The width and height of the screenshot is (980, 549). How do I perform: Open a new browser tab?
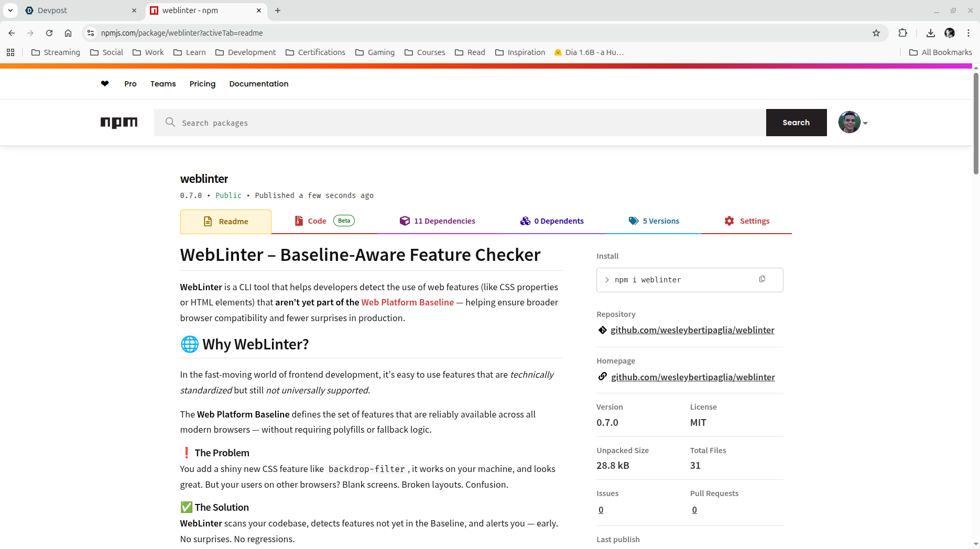pyautogui.click(x=278, y=10)
